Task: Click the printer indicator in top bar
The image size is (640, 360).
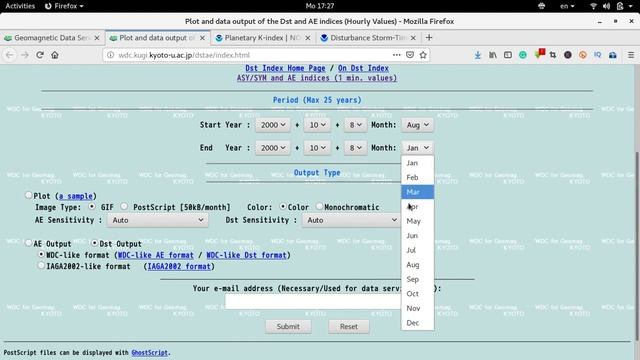Action: [542, 6]
